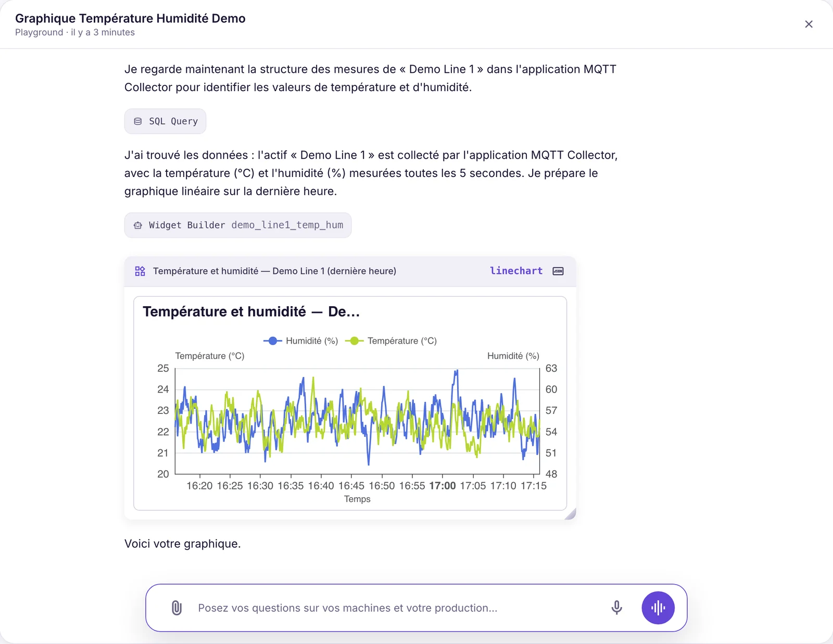Click the 17:00 tick label on time axis
The width and height of the screenshot is (833, 644).
point(443,486)
